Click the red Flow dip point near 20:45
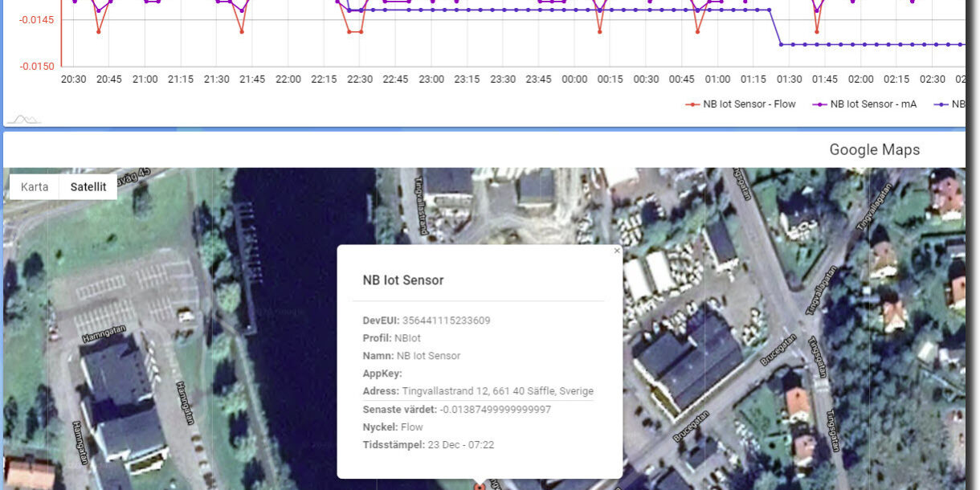 coord(99,31)
